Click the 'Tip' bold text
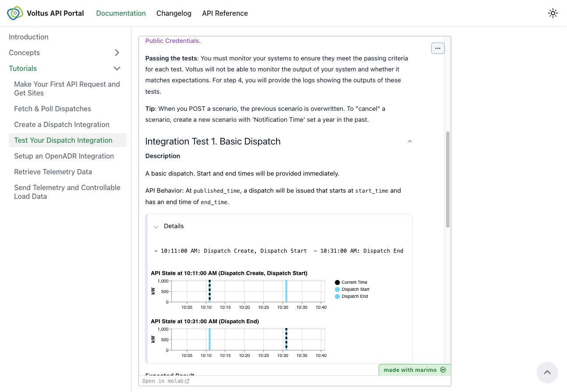The height and width of the screenshot is (392, 567). tap(150, 108)
